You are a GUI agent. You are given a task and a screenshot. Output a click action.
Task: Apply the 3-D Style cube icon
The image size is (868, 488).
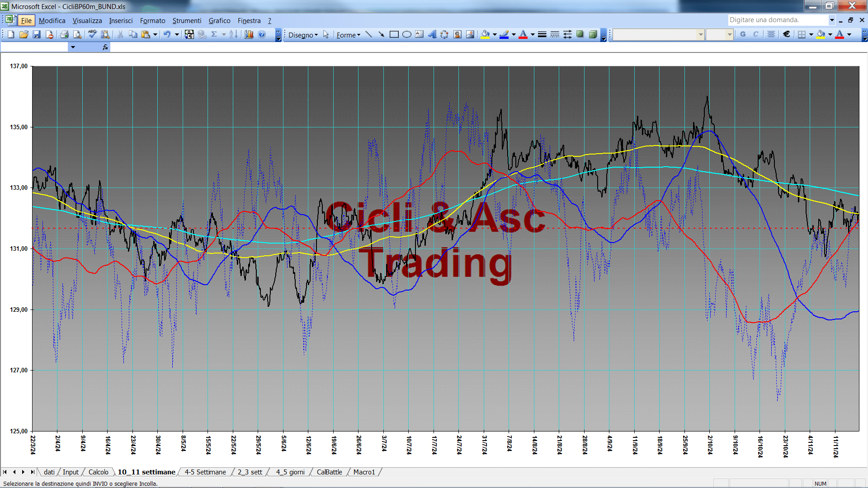[x=593, y=34]
